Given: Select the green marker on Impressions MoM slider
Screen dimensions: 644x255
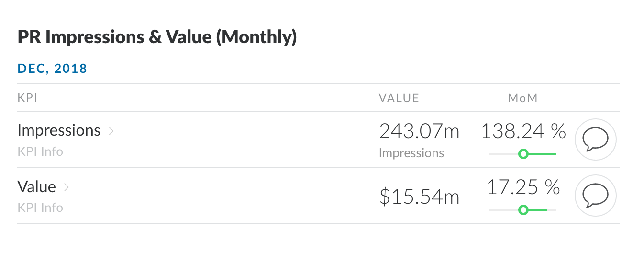Looking at the screenshot, I should click(523, 154).
